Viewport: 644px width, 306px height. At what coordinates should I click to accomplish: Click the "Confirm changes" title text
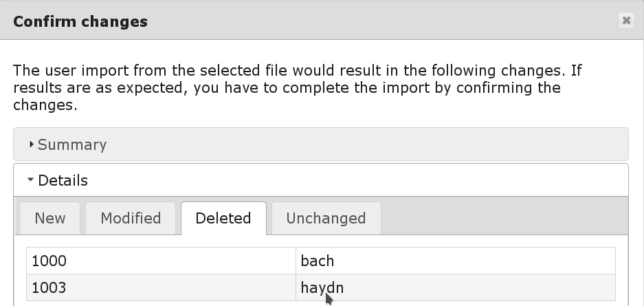[x=80, y=21]
